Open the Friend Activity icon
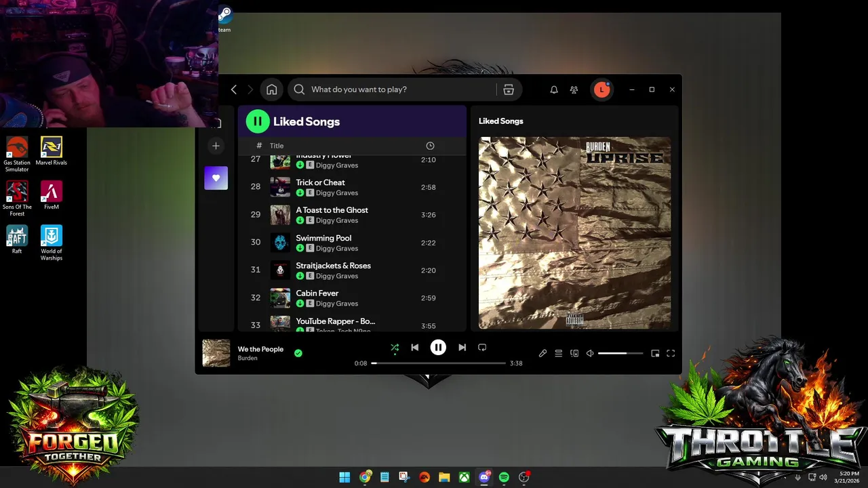Screen dimensions: 868x488 click(x=574, y=89)
